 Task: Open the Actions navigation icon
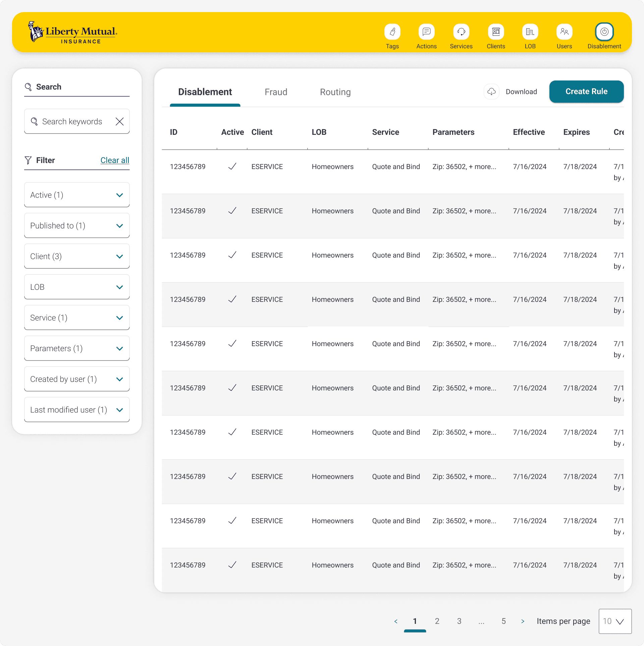coord(426,32)
